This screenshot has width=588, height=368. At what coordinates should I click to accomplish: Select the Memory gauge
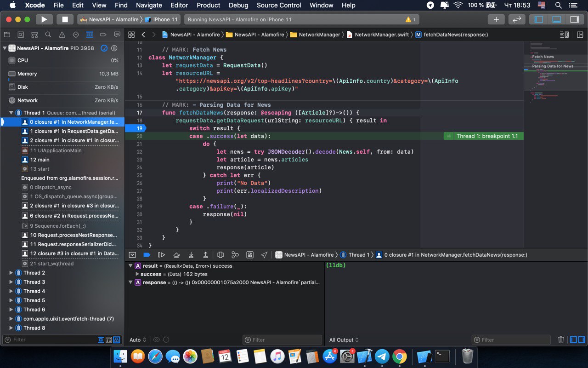click(x=62, y=74)
